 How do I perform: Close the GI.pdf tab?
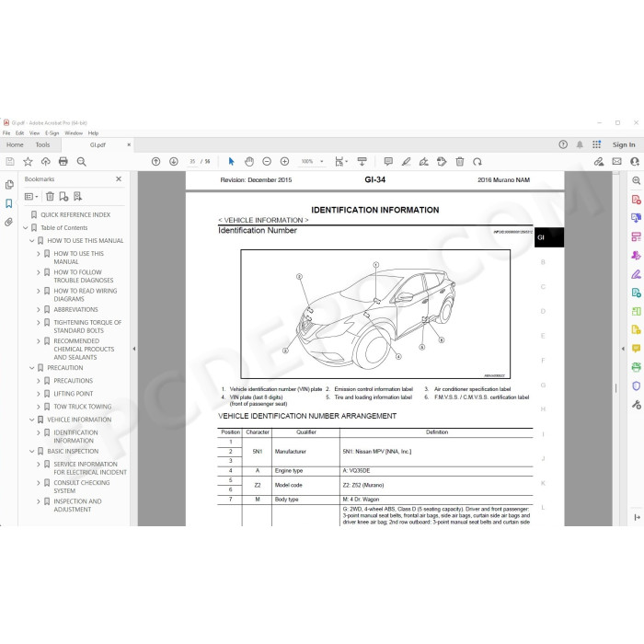[129, 144]
